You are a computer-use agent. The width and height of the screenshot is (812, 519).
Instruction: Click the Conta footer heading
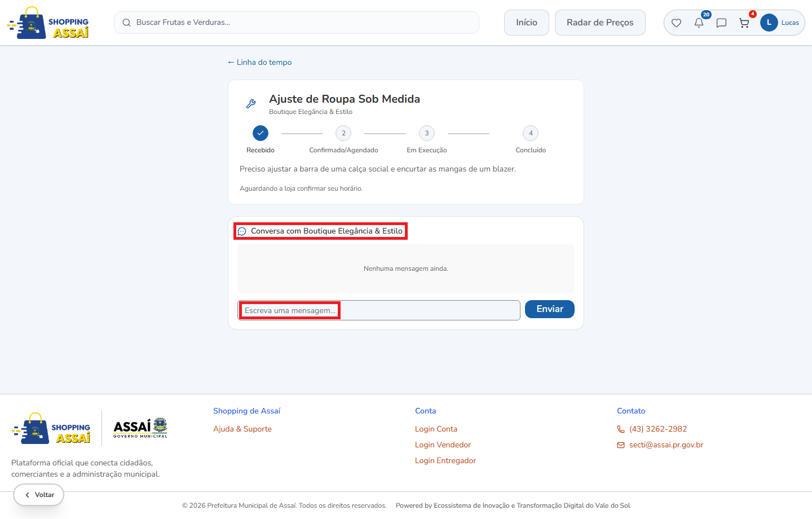click(426, 411)
